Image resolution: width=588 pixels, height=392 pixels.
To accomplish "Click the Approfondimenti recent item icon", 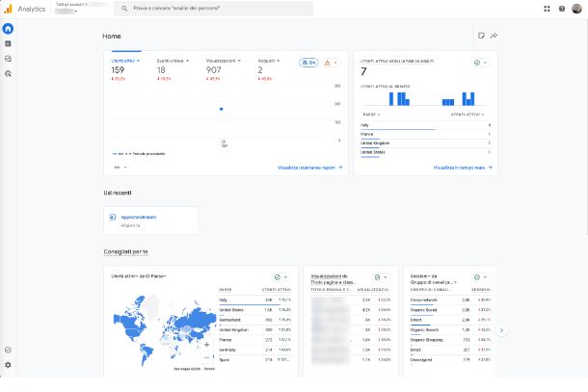I will click(x=113, y=217).
